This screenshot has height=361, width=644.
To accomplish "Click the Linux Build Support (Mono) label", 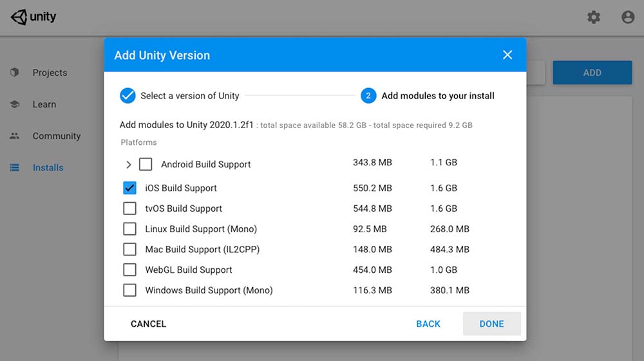I will 201,229.
